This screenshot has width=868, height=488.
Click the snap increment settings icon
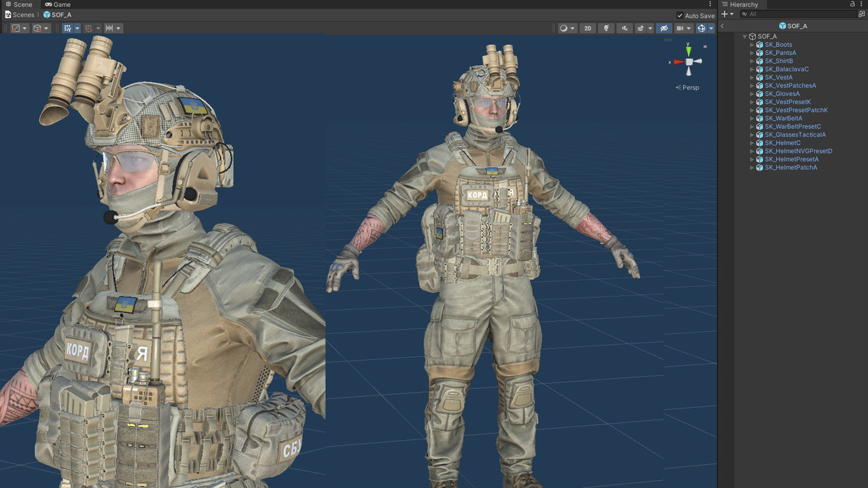(109, 28)
